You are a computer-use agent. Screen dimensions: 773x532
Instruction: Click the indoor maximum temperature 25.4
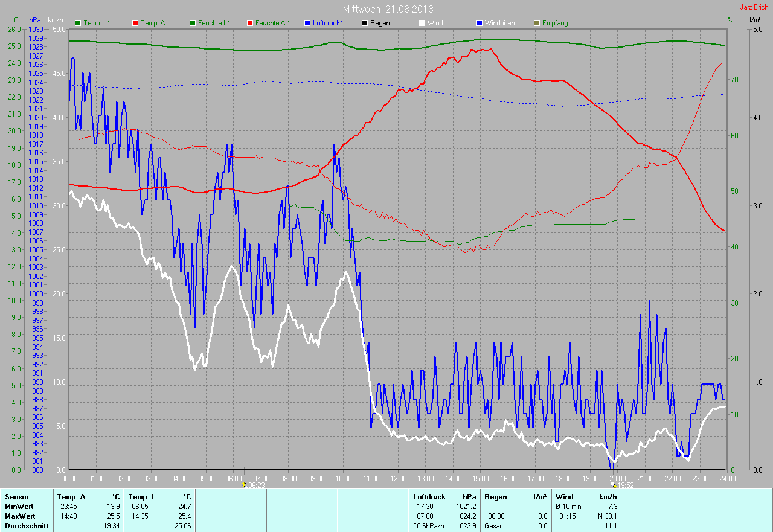(x=184, y=516)
